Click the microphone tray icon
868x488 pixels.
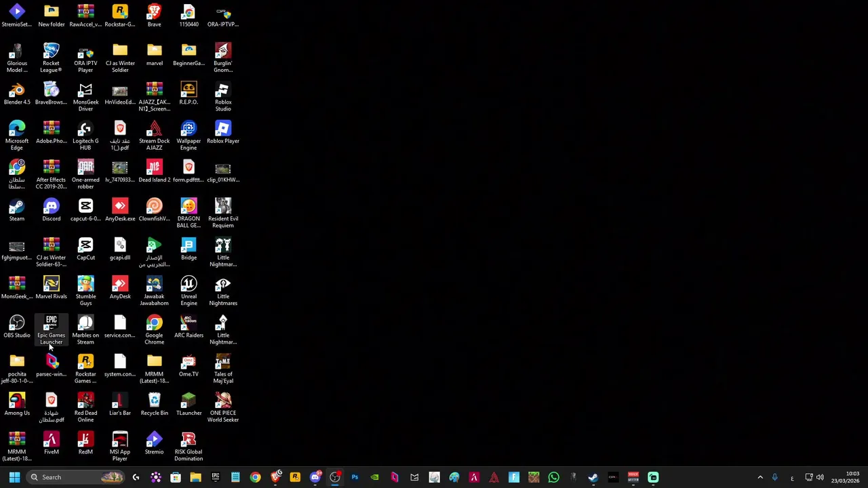point(774,477)
